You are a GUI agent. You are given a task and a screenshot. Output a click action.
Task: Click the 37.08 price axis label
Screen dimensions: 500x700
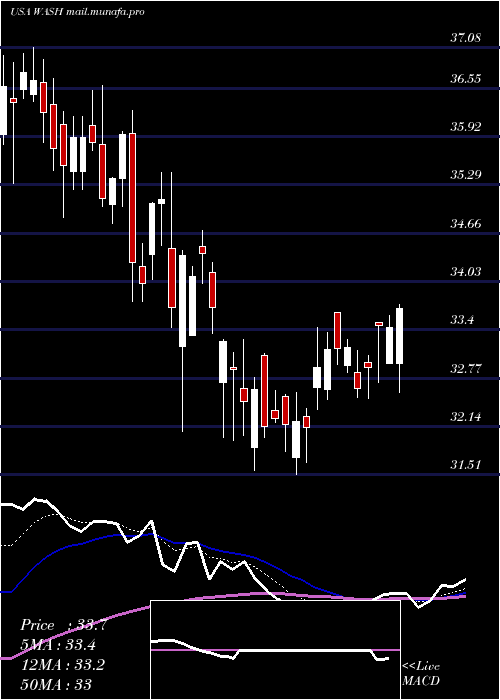465,38
